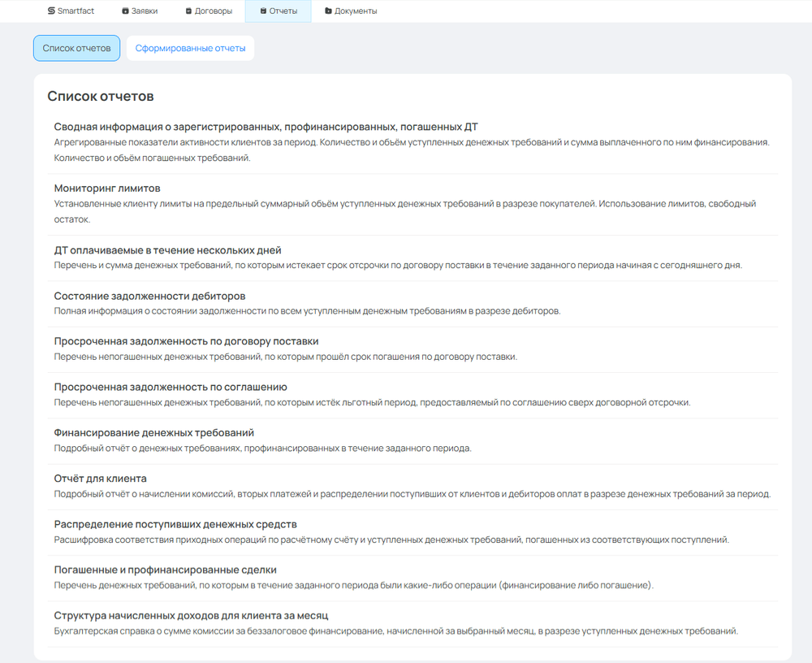Screen dimensions: 812x663
Task: Select ДТ оплачиваемые в течение нескольких дней
Action: coord(167,250)
